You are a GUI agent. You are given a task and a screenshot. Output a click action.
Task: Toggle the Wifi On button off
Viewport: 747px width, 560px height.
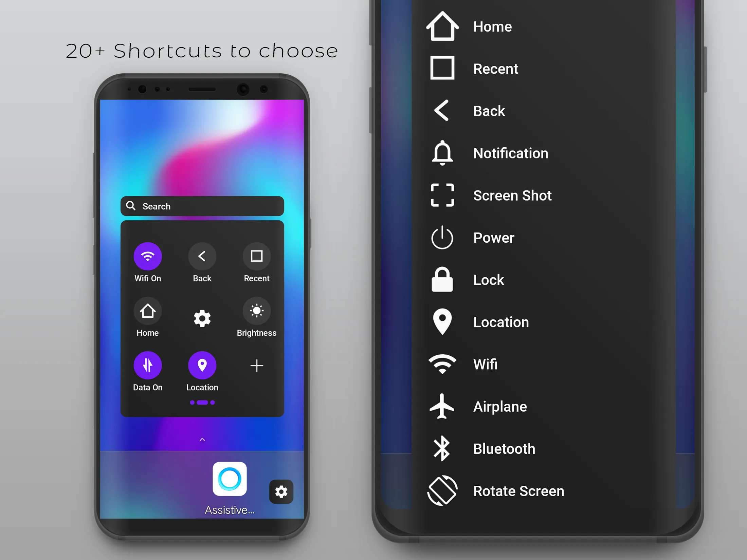148,255
